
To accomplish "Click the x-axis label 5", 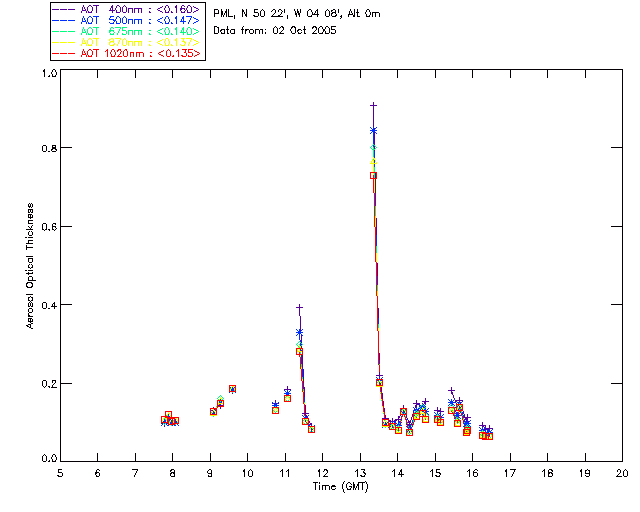I will point(60,473).
